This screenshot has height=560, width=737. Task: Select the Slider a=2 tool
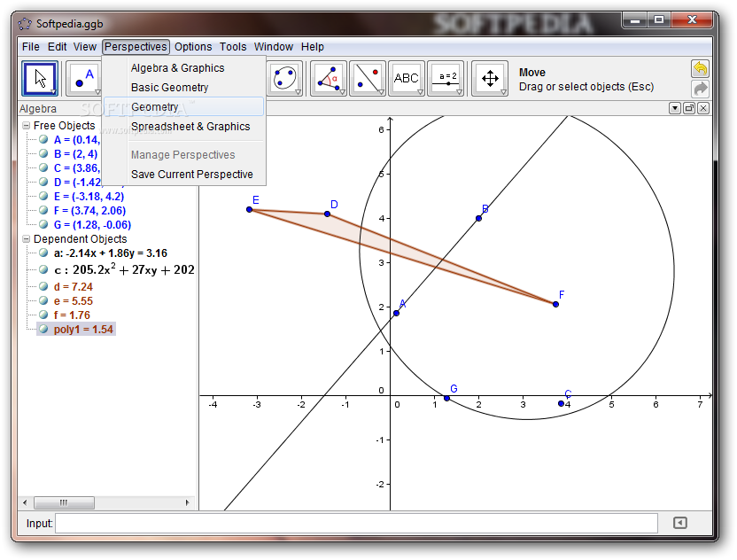446,78
